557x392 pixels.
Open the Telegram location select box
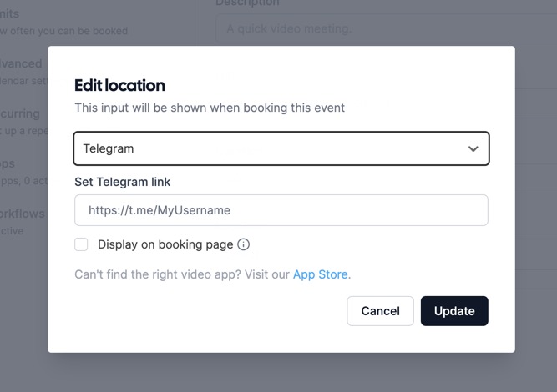click(x=267, y=148)
